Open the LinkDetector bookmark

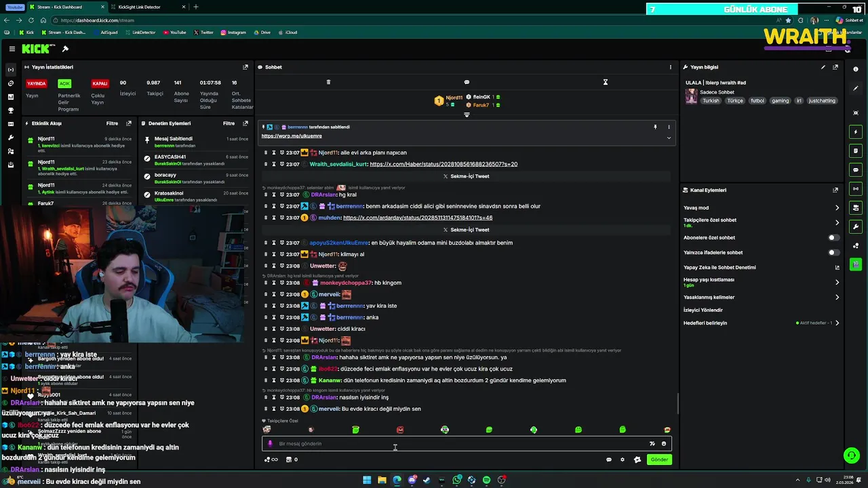click(x=139, y=33)
